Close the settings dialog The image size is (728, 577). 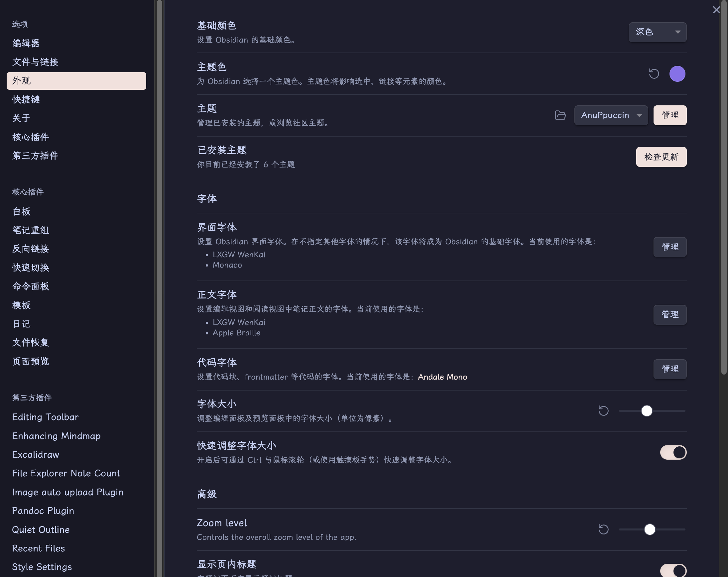[716, 10]
